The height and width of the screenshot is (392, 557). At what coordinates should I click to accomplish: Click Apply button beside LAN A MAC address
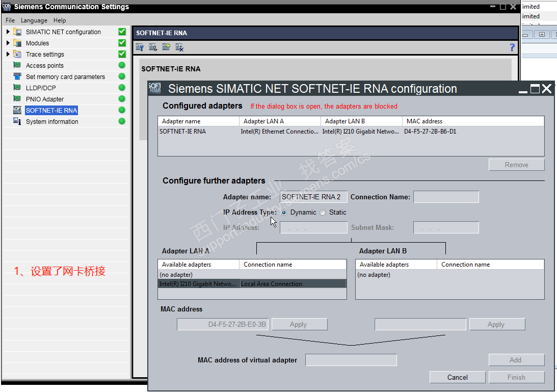[300, 324]
